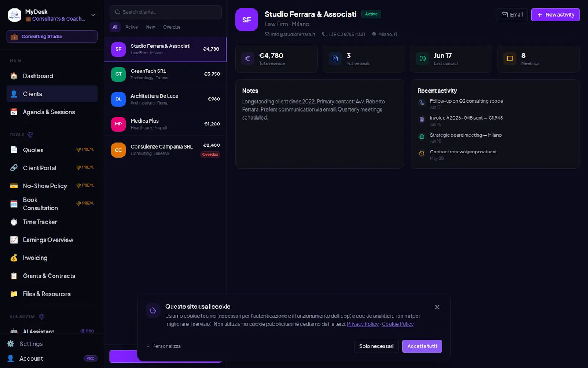Click the Email button in the header
The width and height of the screenshot is (588, 368).
512,15
